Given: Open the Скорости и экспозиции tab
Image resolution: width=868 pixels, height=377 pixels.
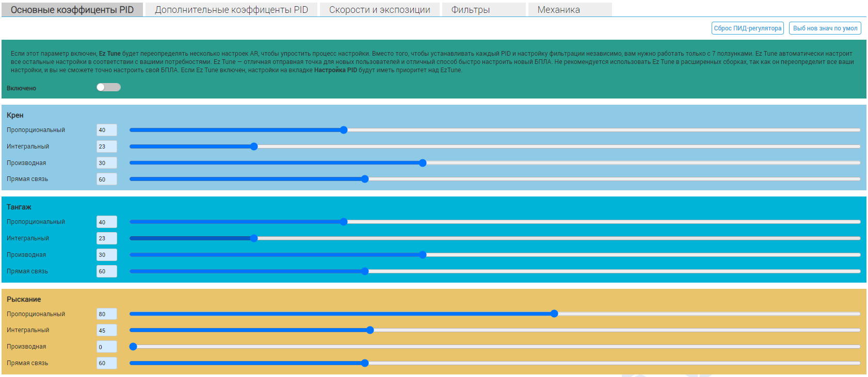Looking at the screenshot, I should point(379,10).
